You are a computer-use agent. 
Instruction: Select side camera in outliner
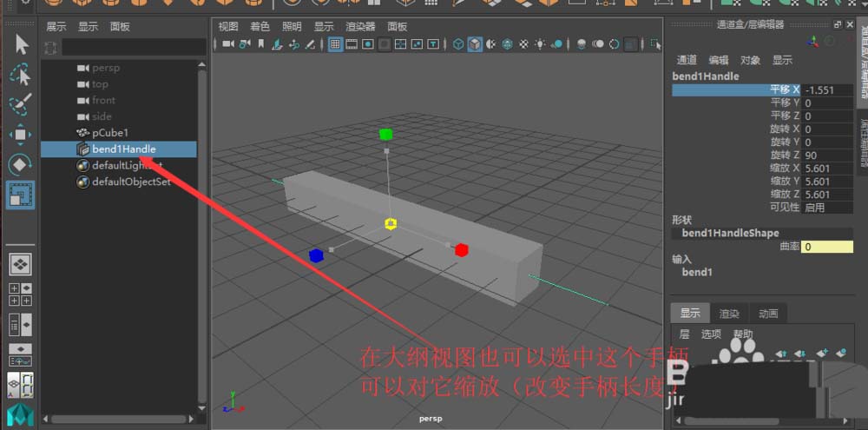pos(102,116)
